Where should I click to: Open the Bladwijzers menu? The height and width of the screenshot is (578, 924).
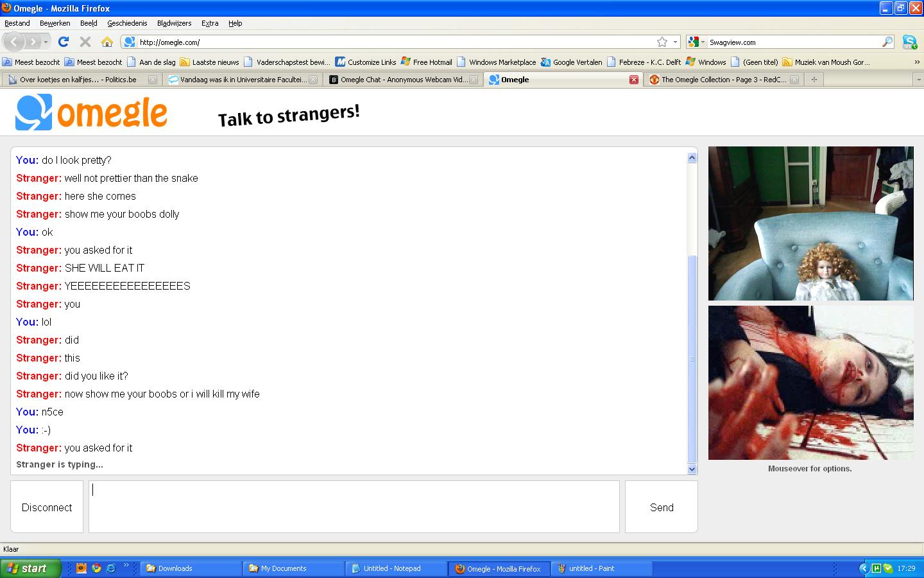point(174,23)
